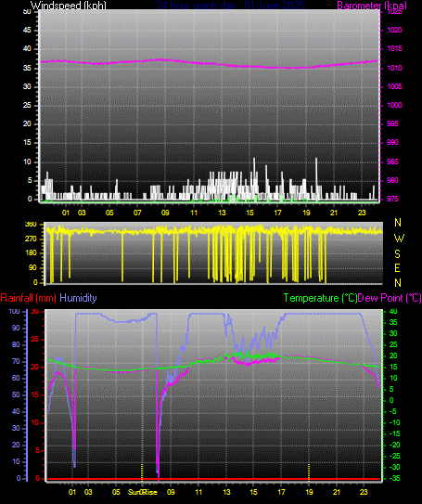The width and height of the screenshot is (422, 504).
Task: Click the "-35" temperature scale value
Action: [395, 478]
